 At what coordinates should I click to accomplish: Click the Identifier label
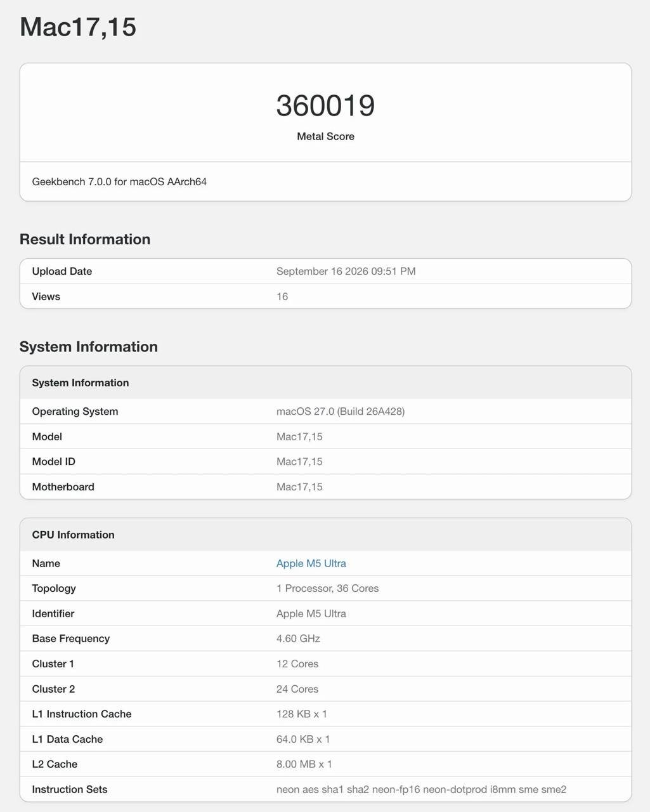click(53, 613)
